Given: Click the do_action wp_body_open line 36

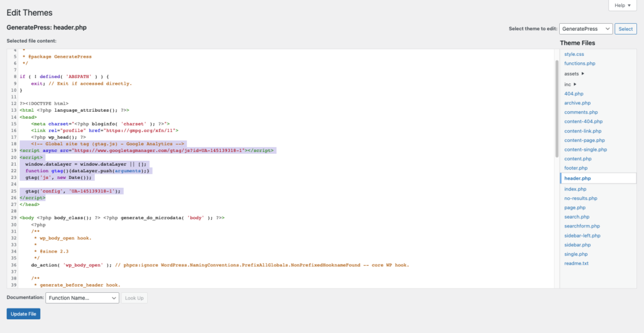Looking at the screenshot, I should [x=219, y=265].
